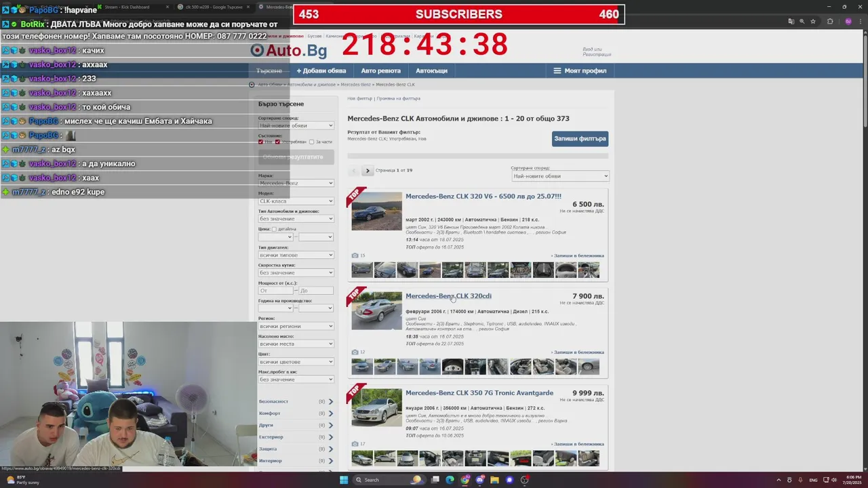Open the Макс.пробег в км dropdown
This screenshot has height=488, width=868.
[296, 380]
